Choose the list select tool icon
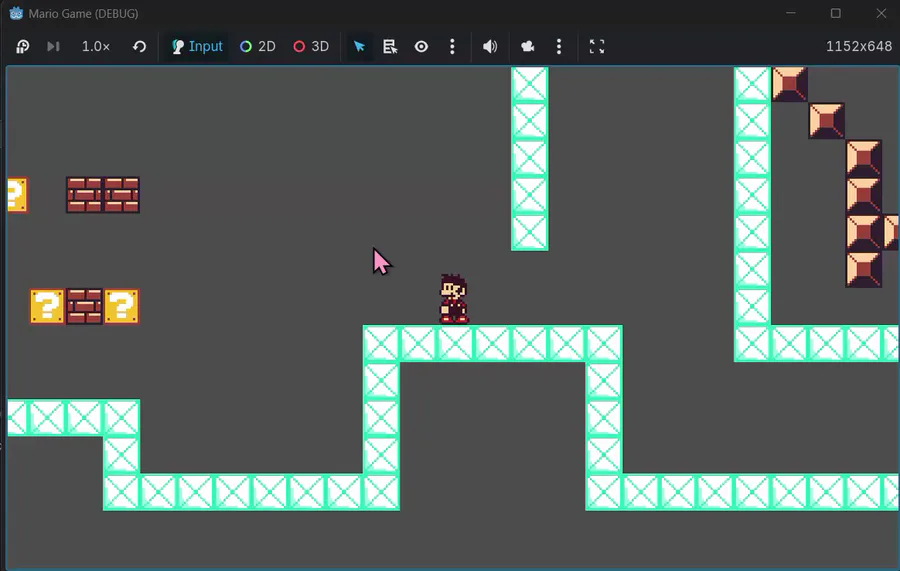 (390, 46)
